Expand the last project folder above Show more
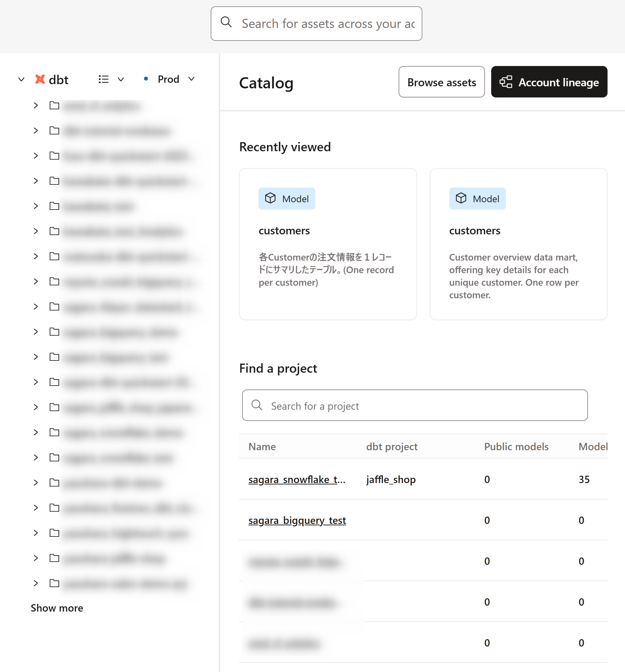This screenshot has width=625, height=672. pyautogui.click(x=36, y=583)
